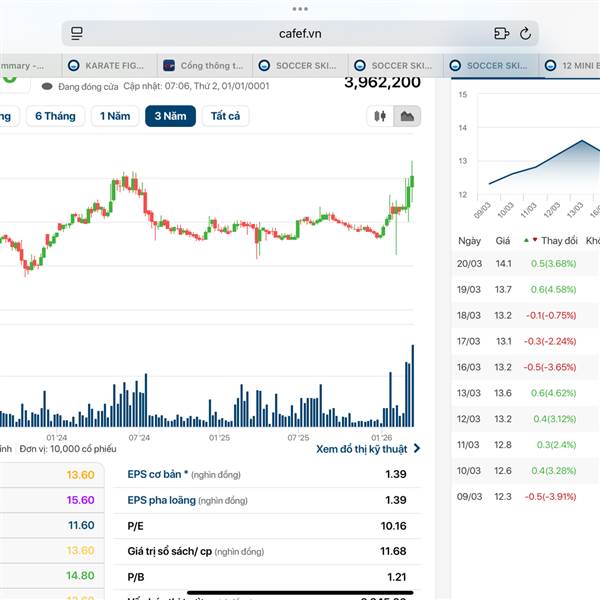Click the Cổng thông t... tab favicon
This screenshot has height=600, width=600.
[169, 65]
